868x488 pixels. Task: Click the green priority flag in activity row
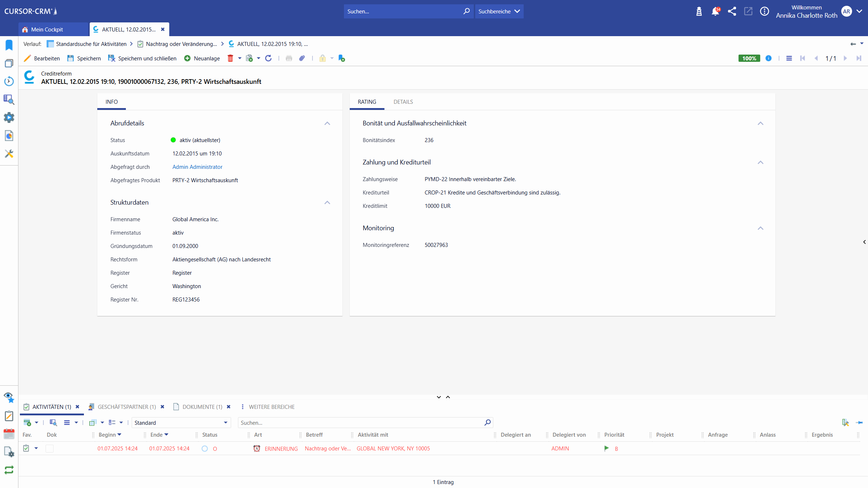[x=607, y=449]
